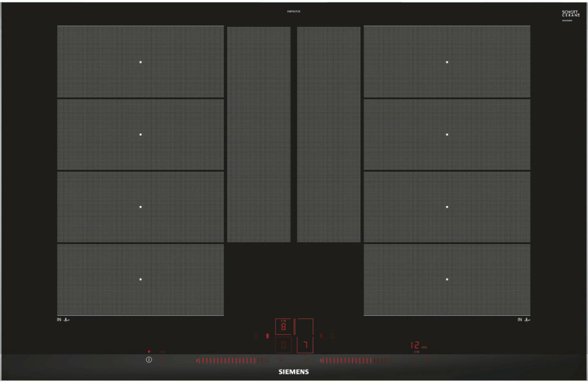Set a level on the left power slider

[232, 361]
